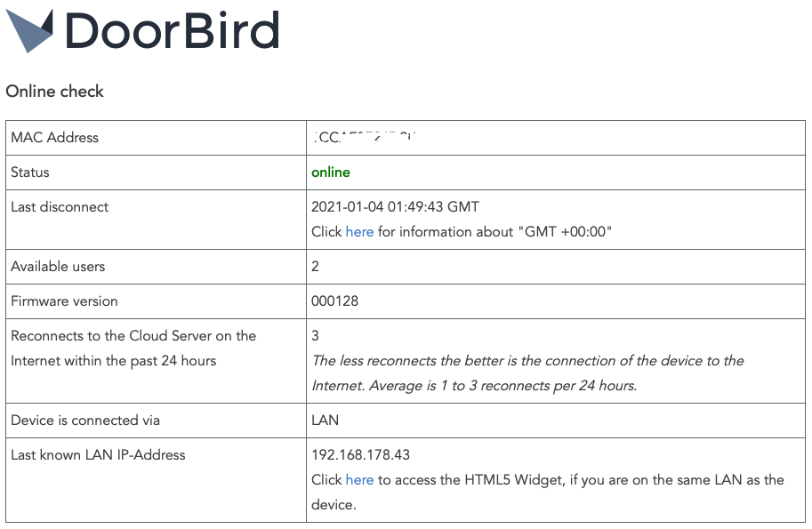This screenshot has width=812, height=529.
Task: Click the Available users value 2
Action: (x=315, y=266)
